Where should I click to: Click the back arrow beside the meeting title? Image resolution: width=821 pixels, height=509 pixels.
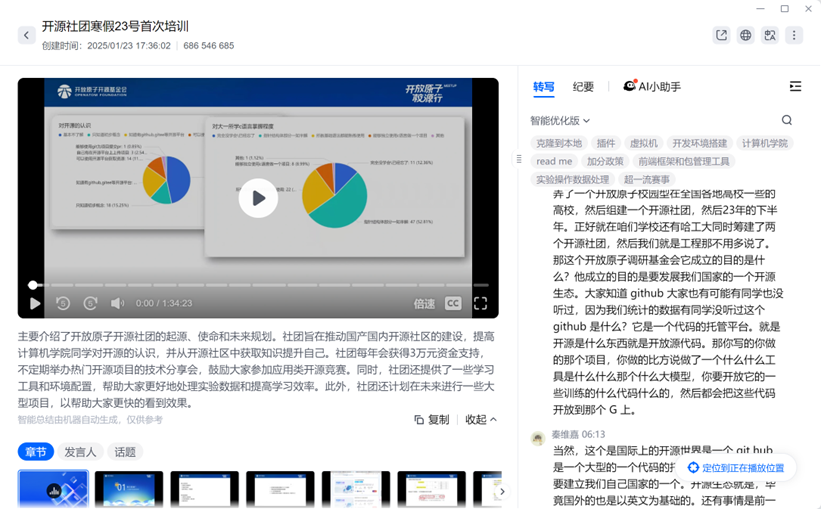pos(27,35)
